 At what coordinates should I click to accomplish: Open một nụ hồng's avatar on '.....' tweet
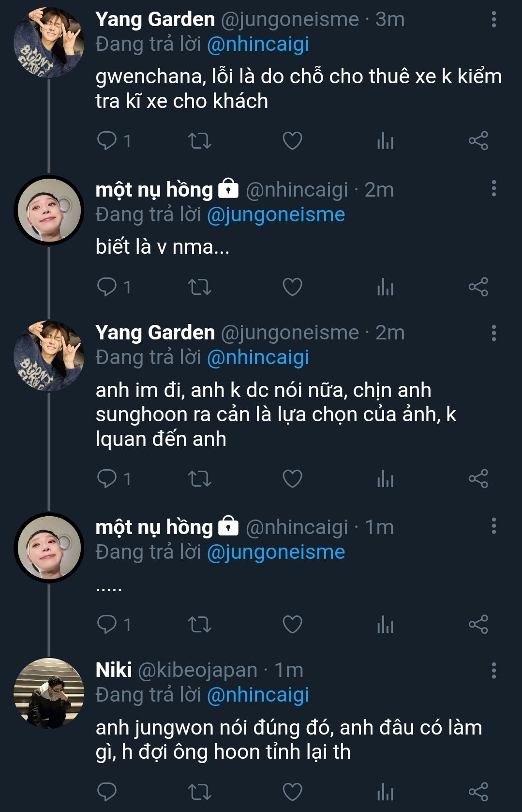point(49,548)
